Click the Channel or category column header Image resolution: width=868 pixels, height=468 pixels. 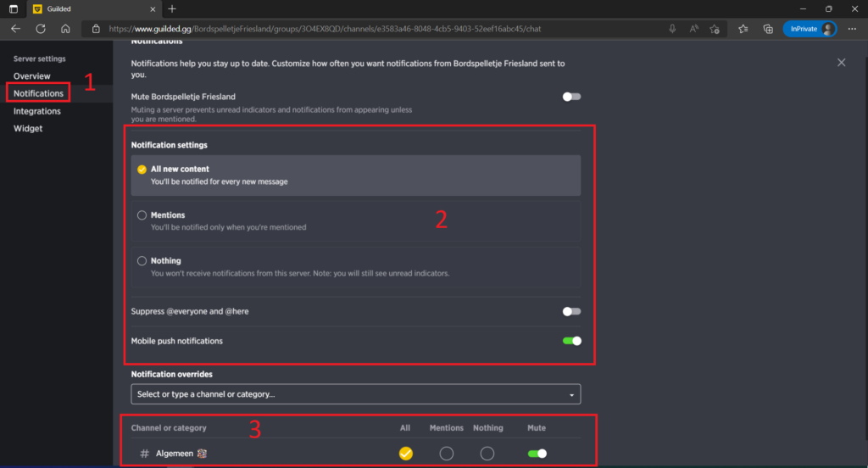(x=169, y=427)
